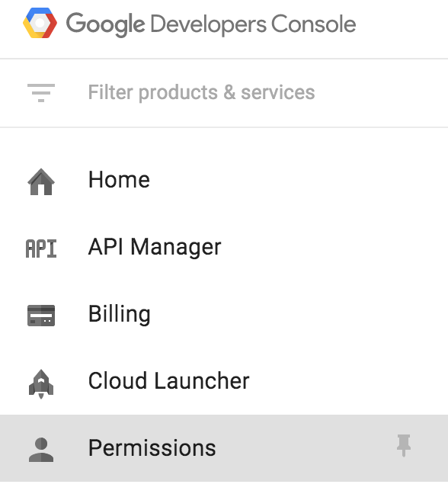Click the word Console in the header
The image size is (448, 497).
point(314,24)
